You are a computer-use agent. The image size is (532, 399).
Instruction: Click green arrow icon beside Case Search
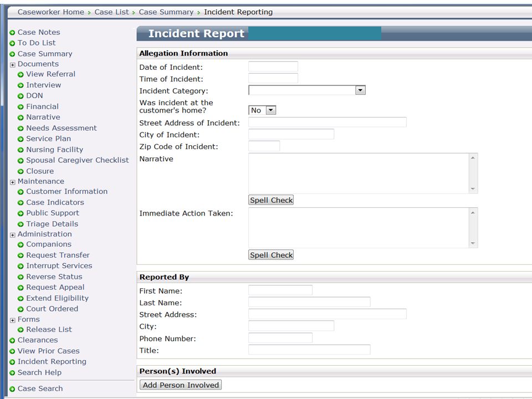[12, 389]
